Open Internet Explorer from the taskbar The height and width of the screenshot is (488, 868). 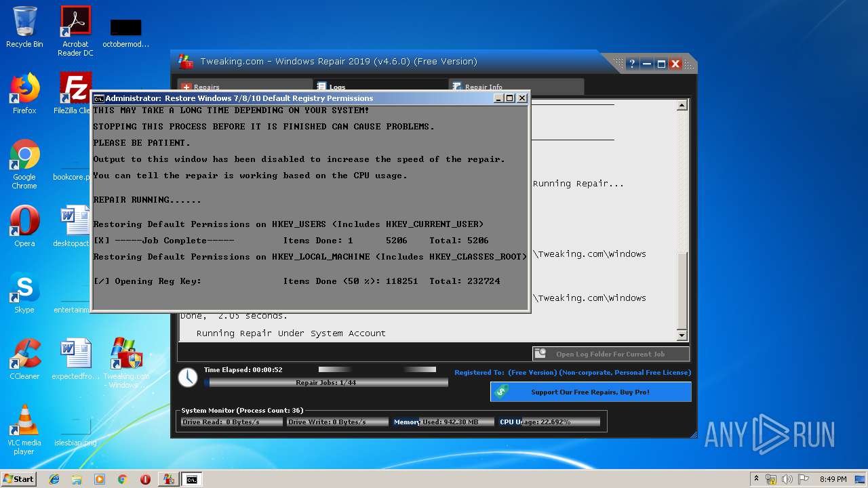[x=54, y=479]
